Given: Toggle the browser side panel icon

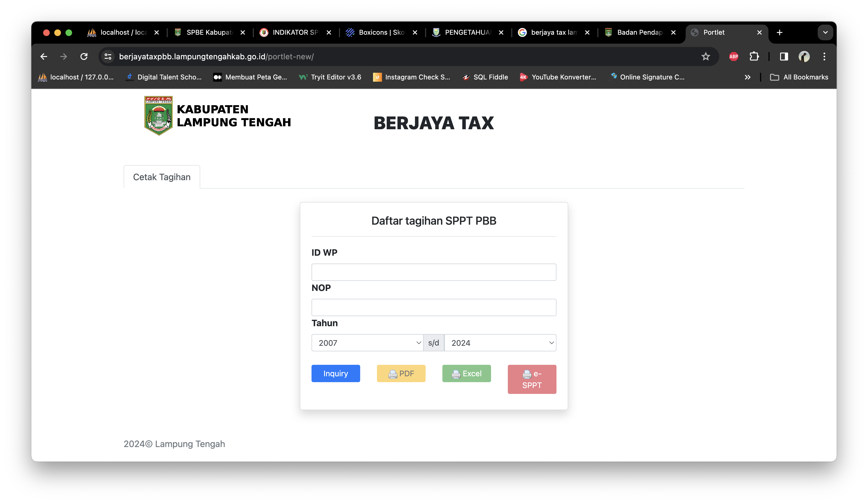Looking at the screenshot, I should (784, 57).
